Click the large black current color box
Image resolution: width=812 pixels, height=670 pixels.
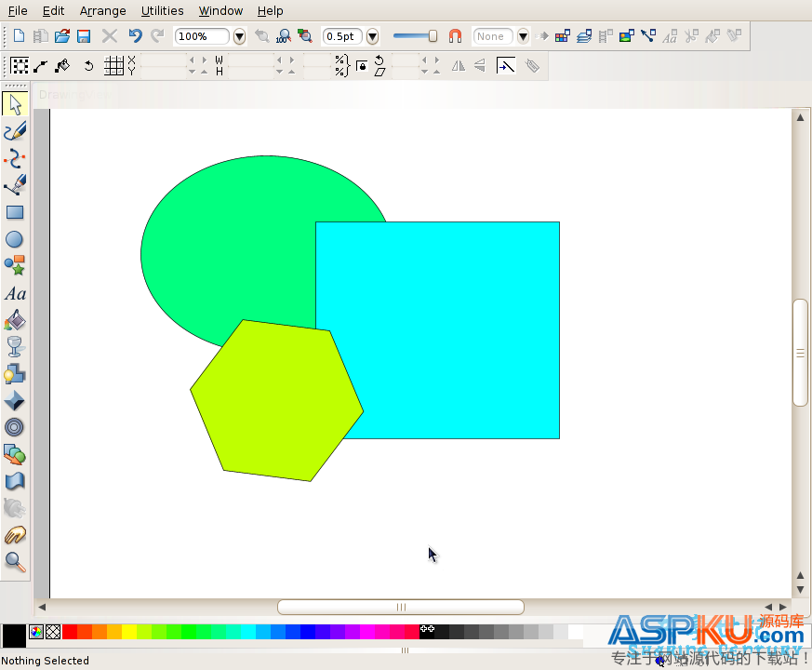[x=14, y=636]
